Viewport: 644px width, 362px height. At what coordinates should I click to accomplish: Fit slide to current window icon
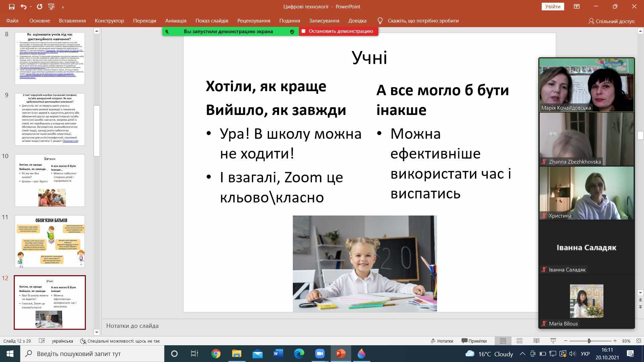(639, 341)
